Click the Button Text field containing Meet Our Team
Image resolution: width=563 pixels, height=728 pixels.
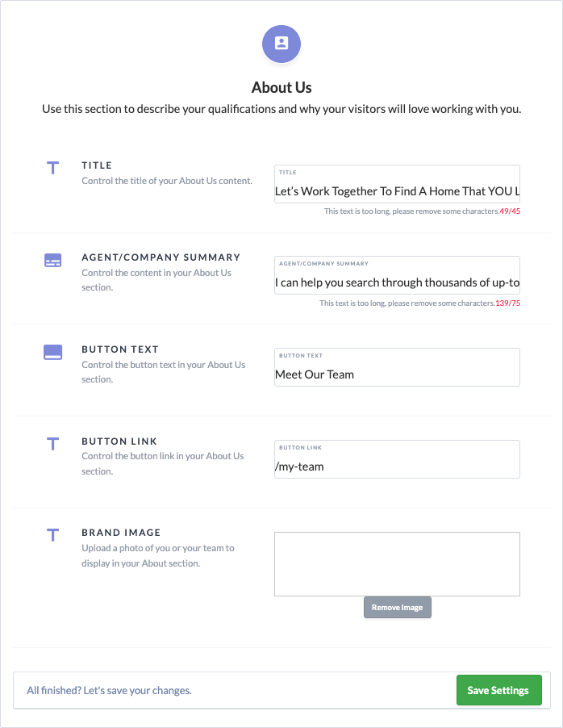[x=397, y=366]
